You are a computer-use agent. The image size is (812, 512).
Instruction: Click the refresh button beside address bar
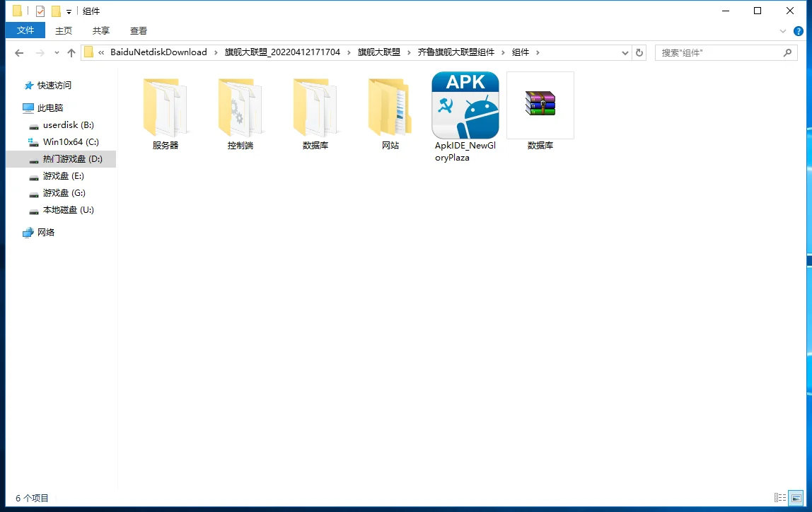[x=639, y=52]
